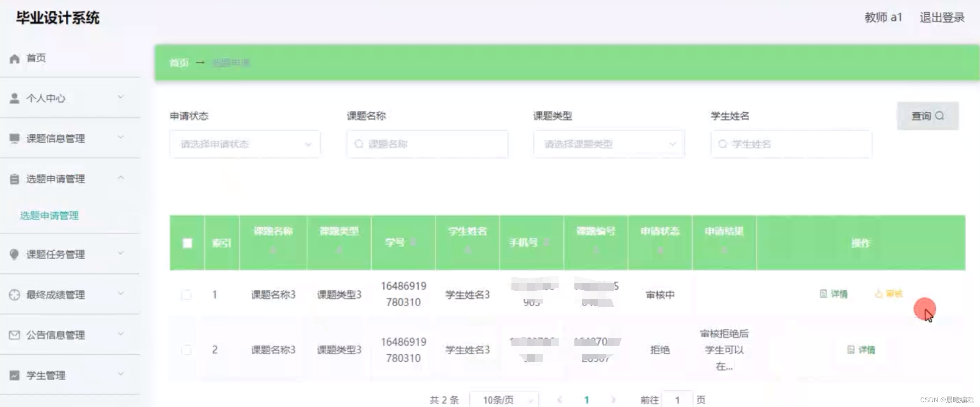Click the 毕业设计系统 title
This screenshot has width=980, height=407.
click(58, 18)
